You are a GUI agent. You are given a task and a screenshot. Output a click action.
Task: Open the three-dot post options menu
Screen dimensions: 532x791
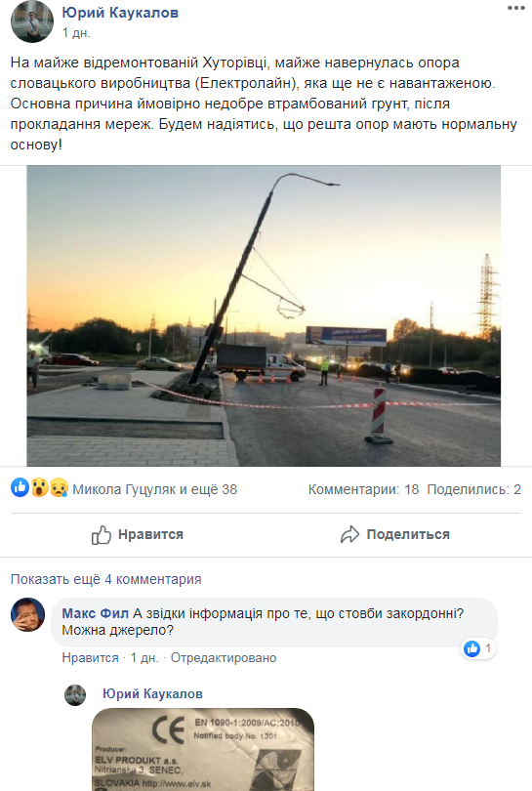tap(515, 8)
